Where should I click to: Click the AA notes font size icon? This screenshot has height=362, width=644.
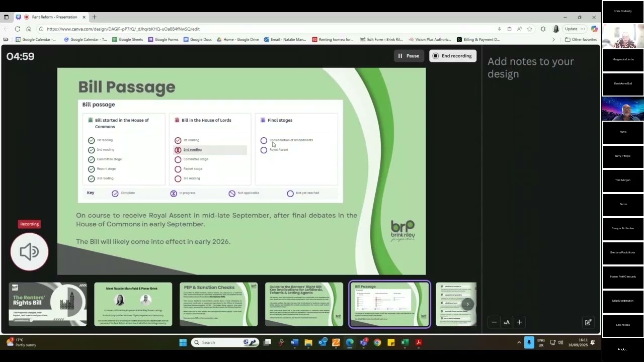(x=507, y=322)
